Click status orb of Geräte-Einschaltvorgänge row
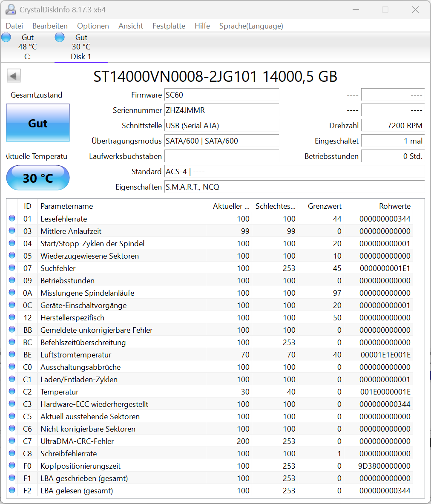This screenshot has height=504, width=431. pos(12,305)
